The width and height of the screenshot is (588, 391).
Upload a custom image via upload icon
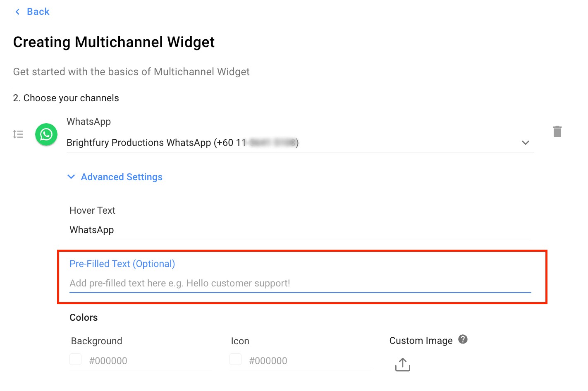[403, 365]
